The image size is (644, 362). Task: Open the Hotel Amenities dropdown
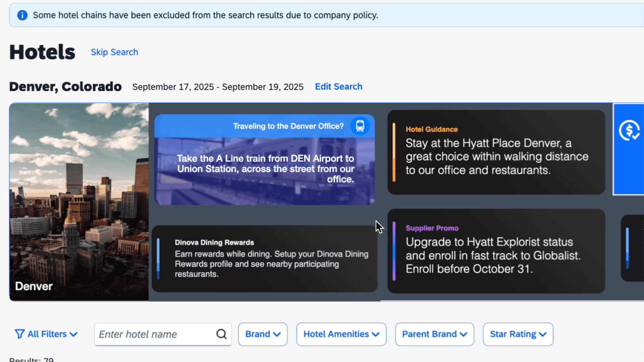pos(341,334)
